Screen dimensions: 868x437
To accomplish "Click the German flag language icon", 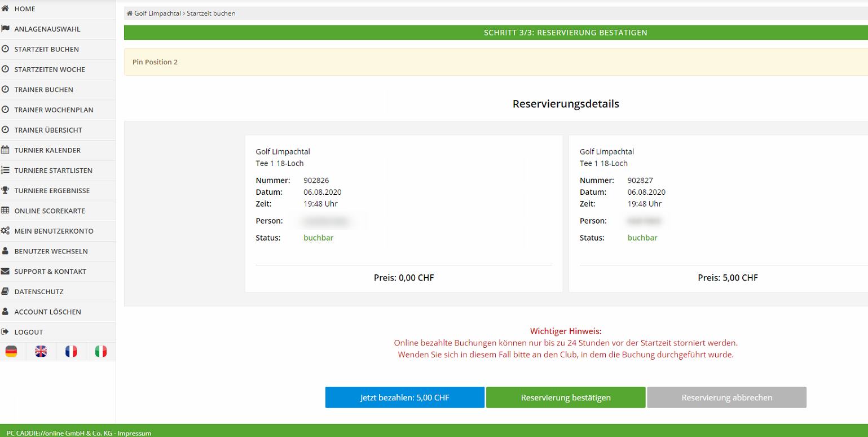I will pos(11,352).
